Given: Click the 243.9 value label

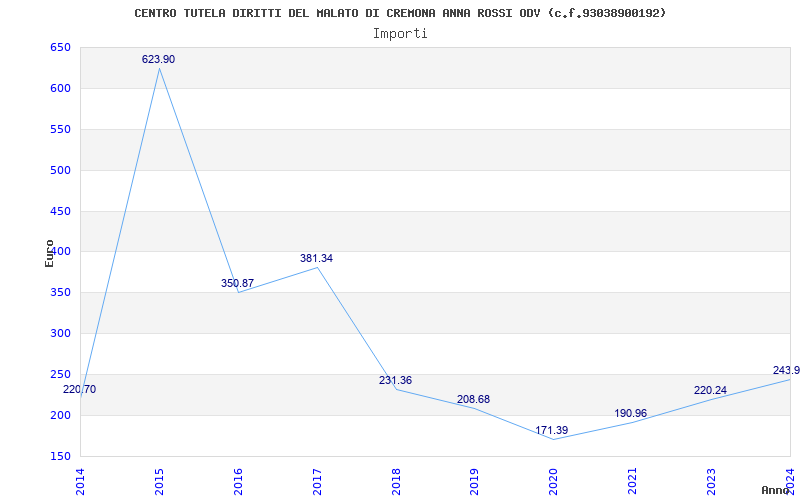Looking at the screenshot, I should tap(786, 370).
